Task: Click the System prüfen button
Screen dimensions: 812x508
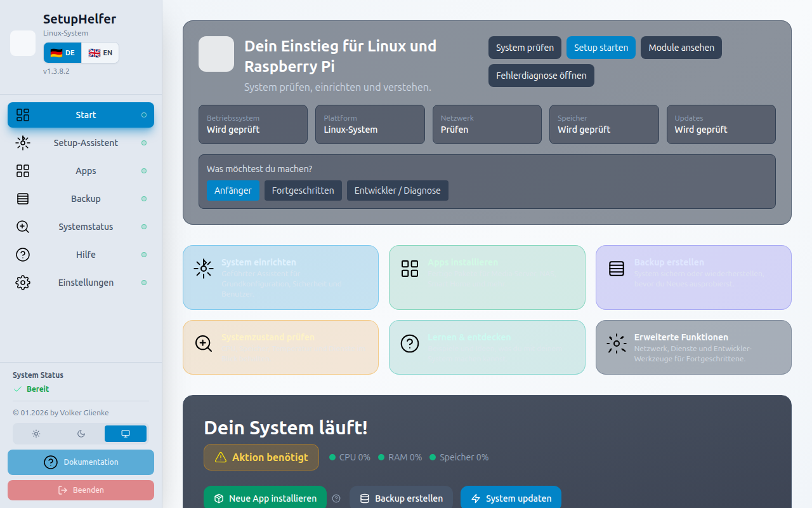Action: (x=525, y=48)
